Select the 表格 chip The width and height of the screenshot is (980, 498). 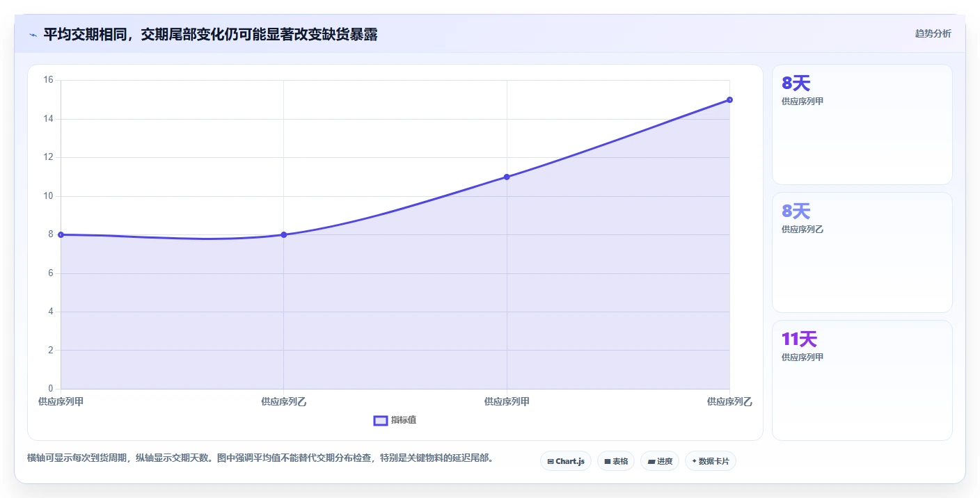pyautogui.click(x=616, y=461)
